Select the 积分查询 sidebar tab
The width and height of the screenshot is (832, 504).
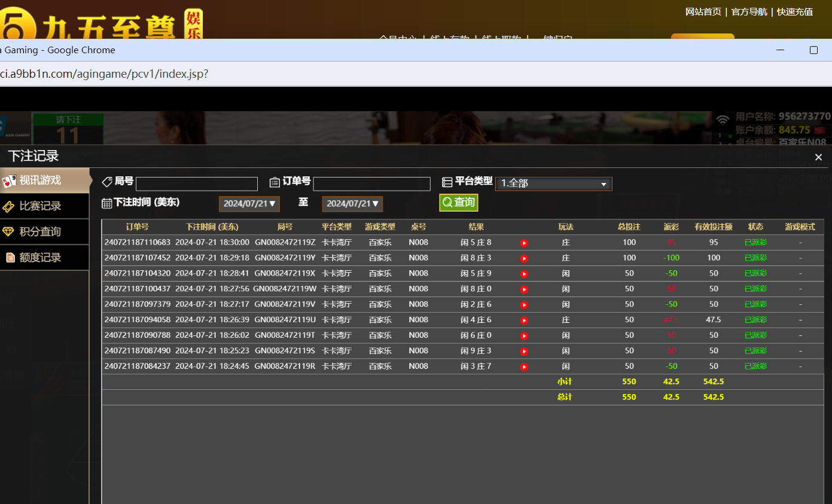pos(40,232)
